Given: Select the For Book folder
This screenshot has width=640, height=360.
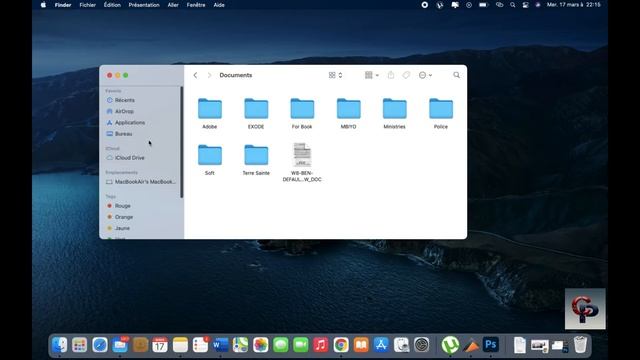Looking at the screenshot, I should [x=302, y=109].
